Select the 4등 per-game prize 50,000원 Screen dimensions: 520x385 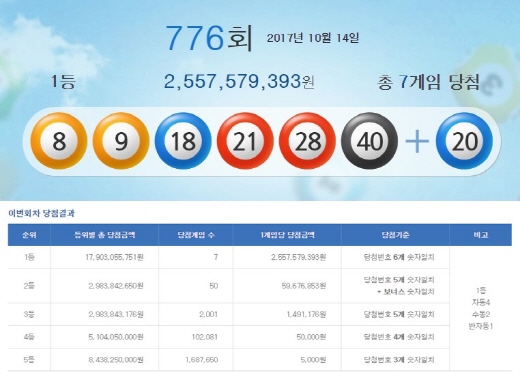coord(311,337)
